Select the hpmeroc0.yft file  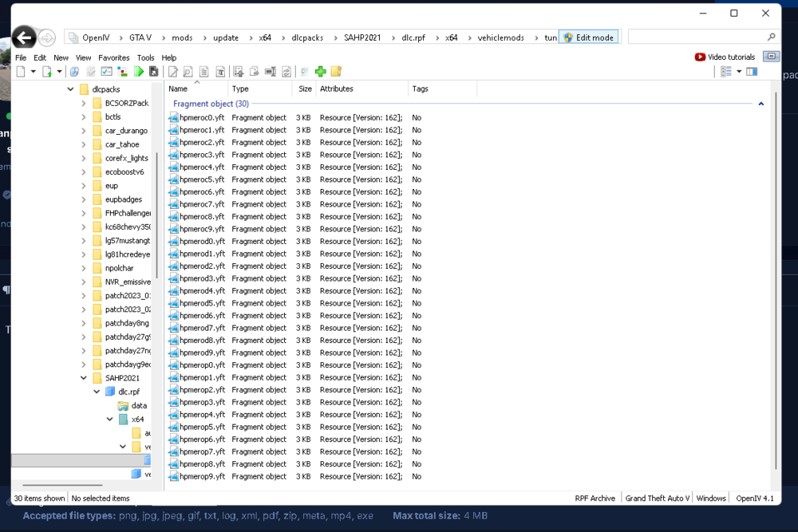198,117
